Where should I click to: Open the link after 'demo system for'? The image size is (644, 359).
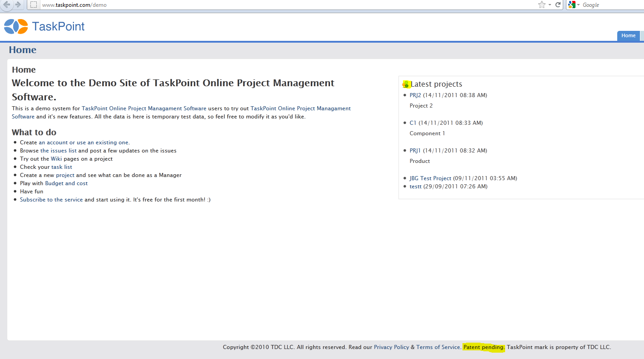[x=144, y=108]
